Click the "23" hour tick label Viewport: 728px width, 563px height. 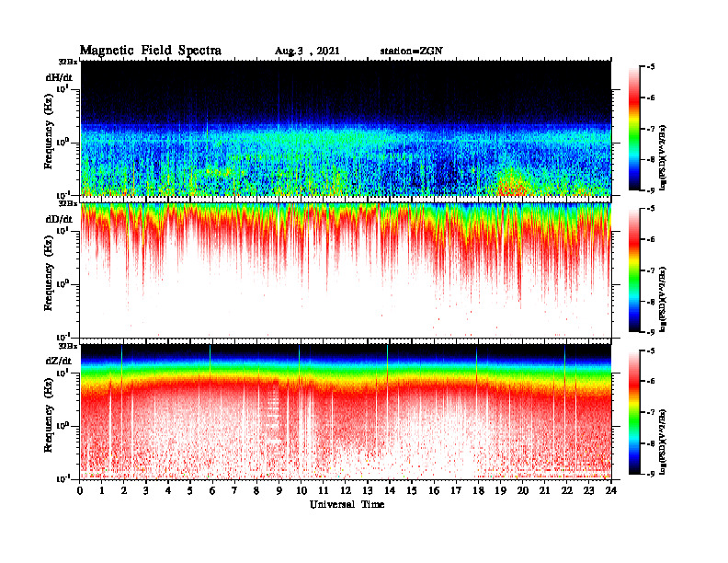(x=588, y=490)
